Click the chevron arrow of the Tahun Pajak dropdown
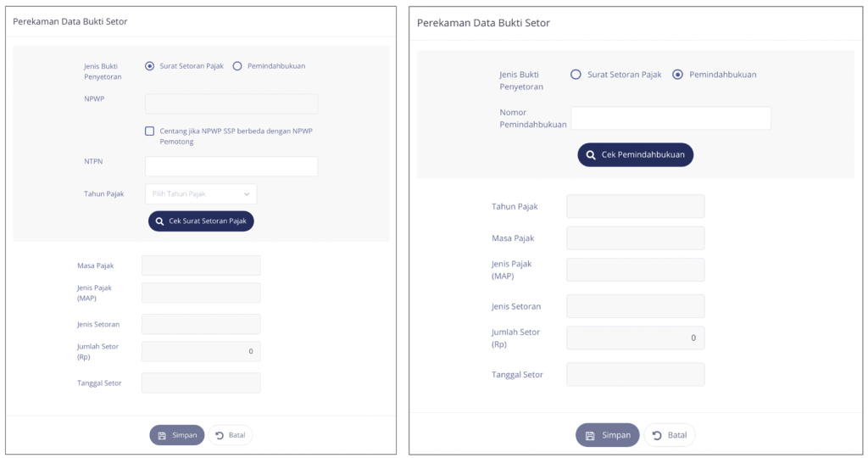Screen dimensions: 868x458 pos(247,194)
